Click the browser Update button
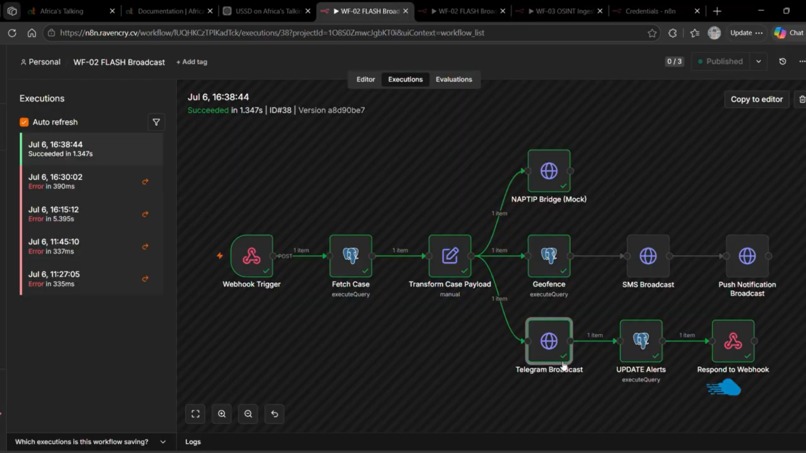 pos(746,33)
